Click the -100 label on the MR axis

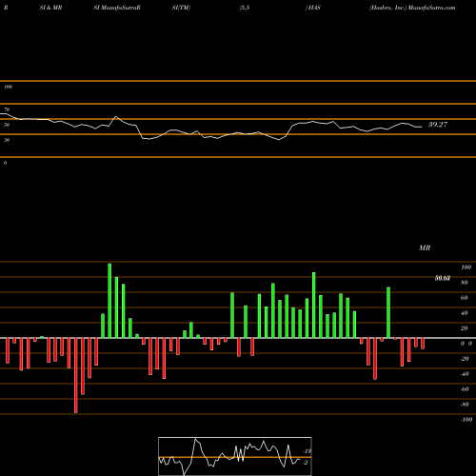[466, 420]
